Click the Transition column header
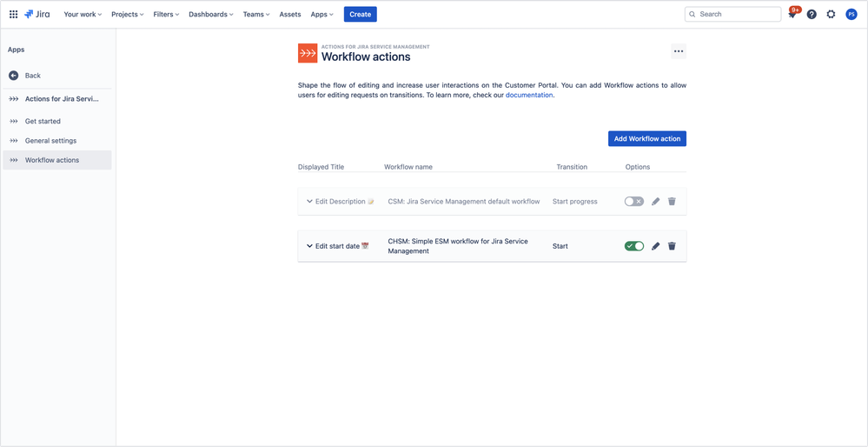Image resolution: width=868 pixels, height=447 pixels. 572,167
